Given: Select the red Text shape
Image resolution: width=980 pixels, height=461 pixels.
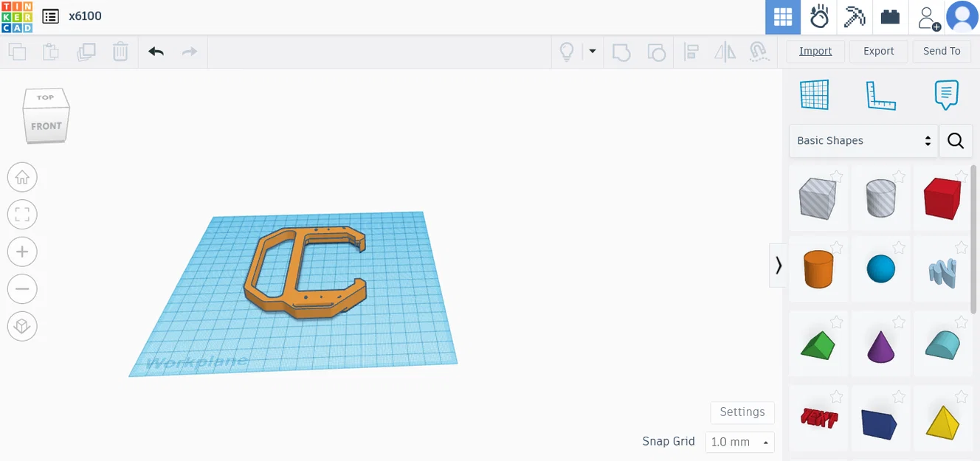Looking at the screenshot, I should 819,419.
